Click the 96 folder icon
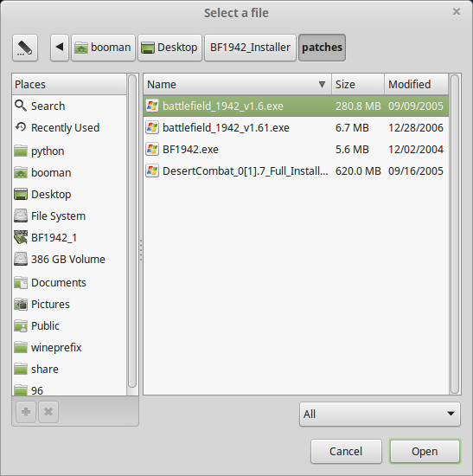The image size is (473, 476). (21, 389)
